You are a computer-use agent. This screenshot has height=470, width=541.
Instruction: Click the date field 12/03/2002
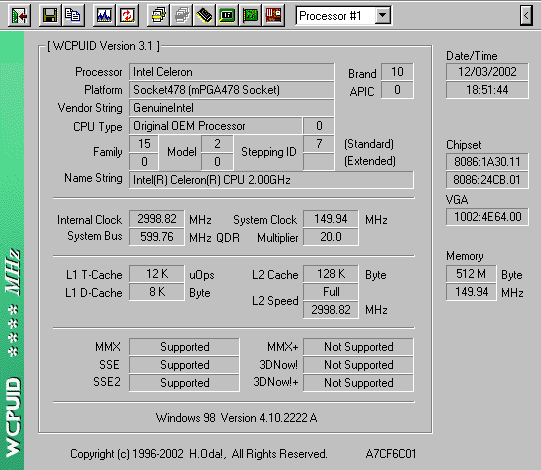click(487, 72)
